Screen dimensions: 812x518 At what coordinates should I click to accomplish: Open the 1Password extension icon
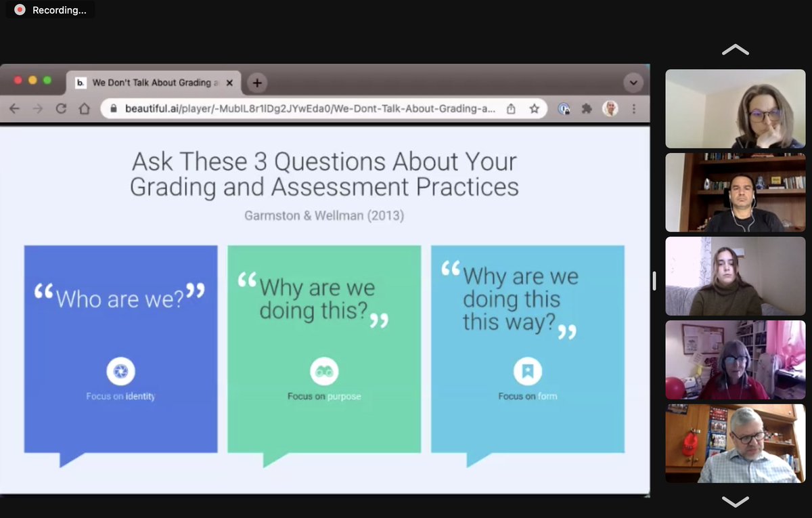coord(564,108)
